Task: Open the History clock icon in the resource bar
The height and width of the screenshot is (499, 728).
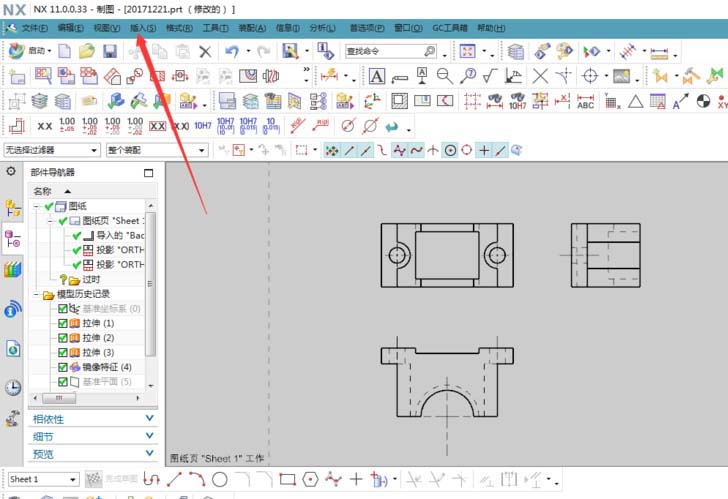Action: click(x=13, y=388)
